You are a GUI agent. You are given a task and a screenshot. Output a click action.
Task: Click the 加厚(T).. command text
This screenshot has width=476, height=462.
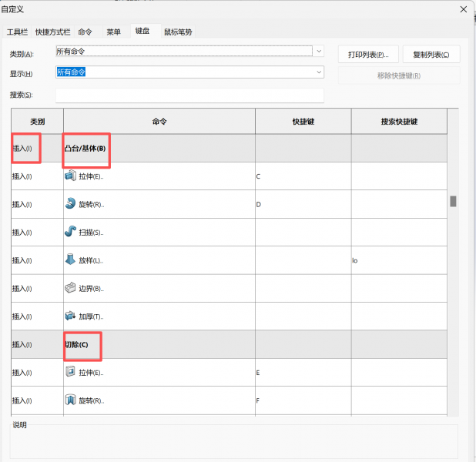coord(91,316)
